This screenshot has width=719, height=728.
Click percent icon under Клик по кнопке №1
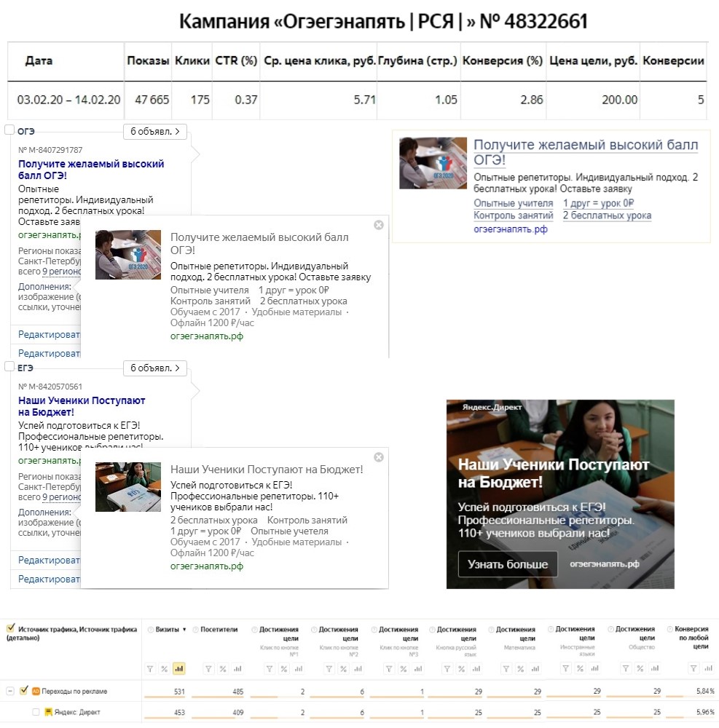284,669
